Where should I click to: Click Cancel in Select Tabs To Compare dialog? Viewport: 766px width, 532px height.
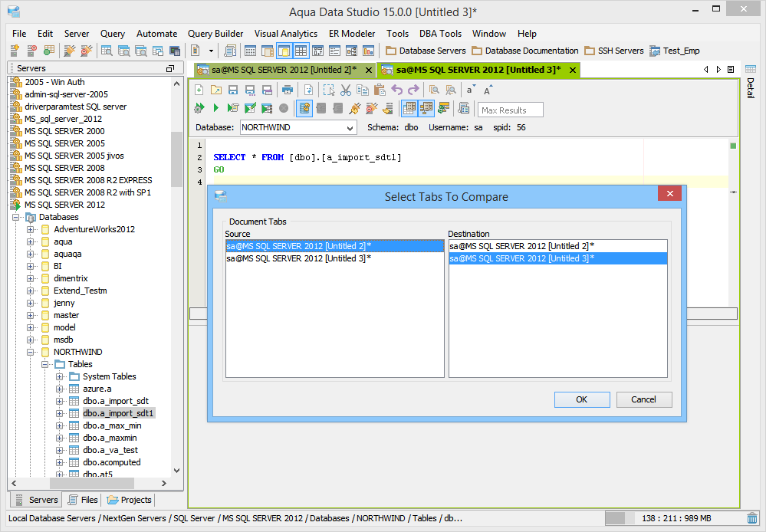[x=644, y=399]
